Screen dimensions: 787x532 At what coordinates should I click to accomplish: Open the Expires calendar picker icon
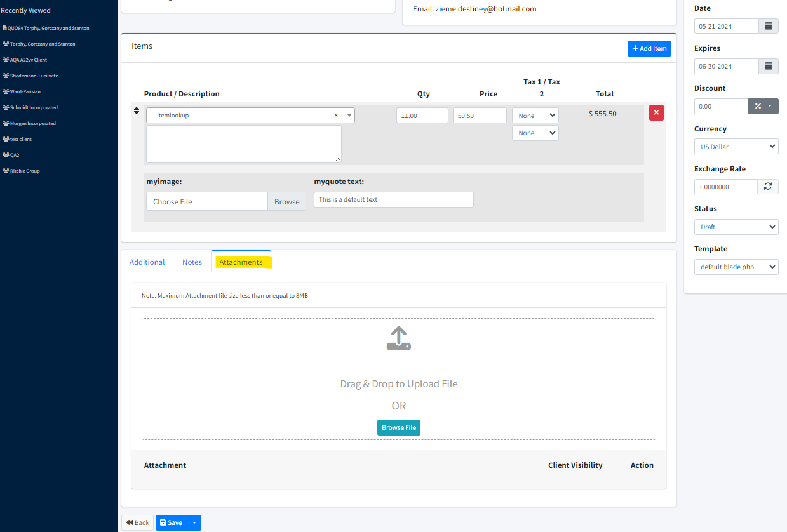(768, 66)
